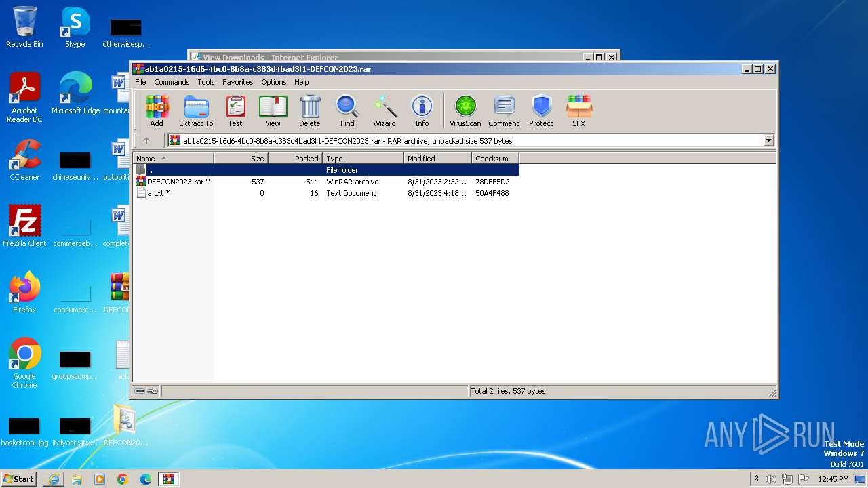Click the SFX toolbar icon
The width and height of the screenshot is (868, 488).
click(x=578, y=110)
